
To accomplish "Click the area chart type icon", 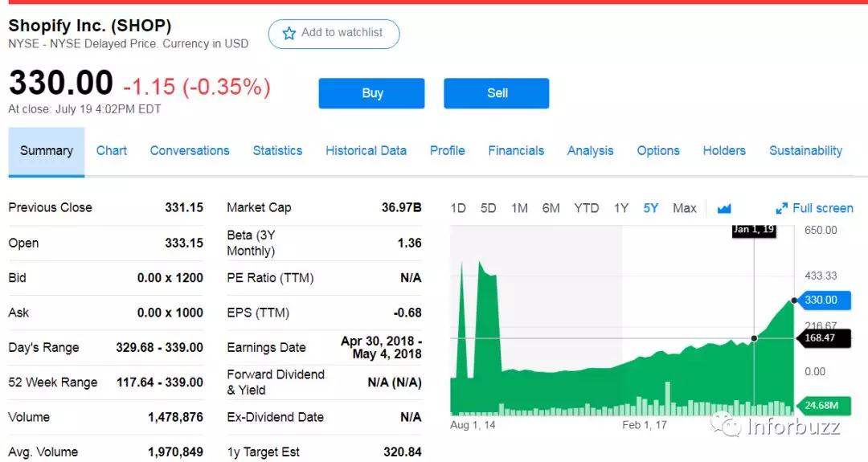I will [724, 209].
